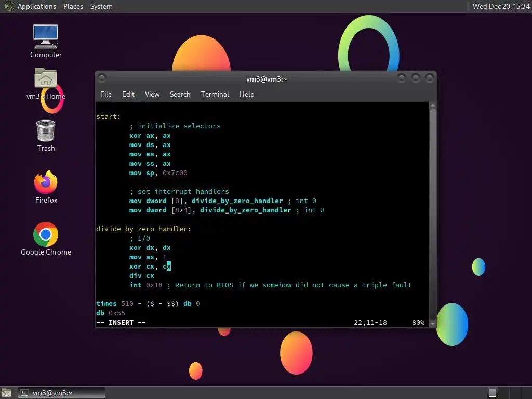Click the 'mov ax, 1' line
The image size is (532, 399).
[x=148, y=257]
